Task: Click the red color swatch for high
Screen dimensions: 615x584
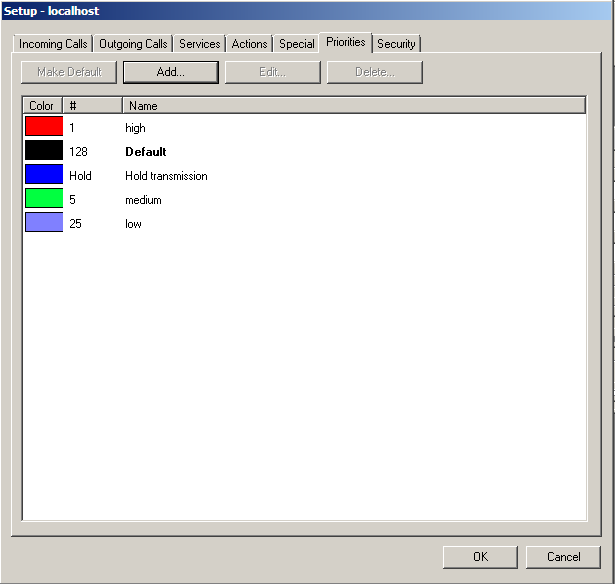Action: click(44, 127)
